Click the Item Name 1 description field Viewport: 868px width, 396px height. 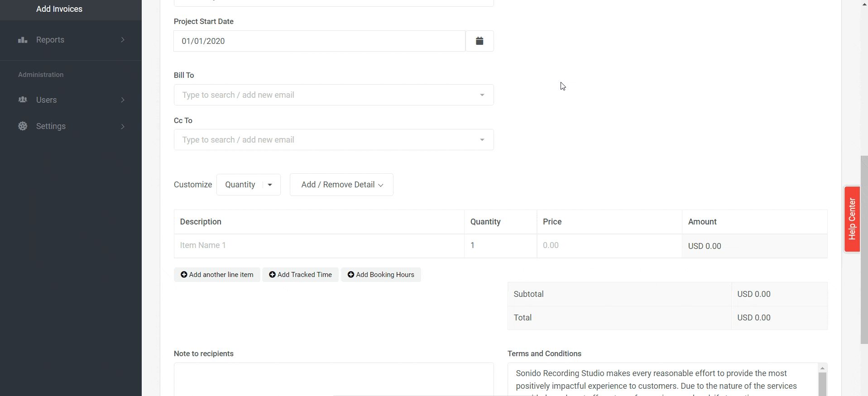coord(319,246)
